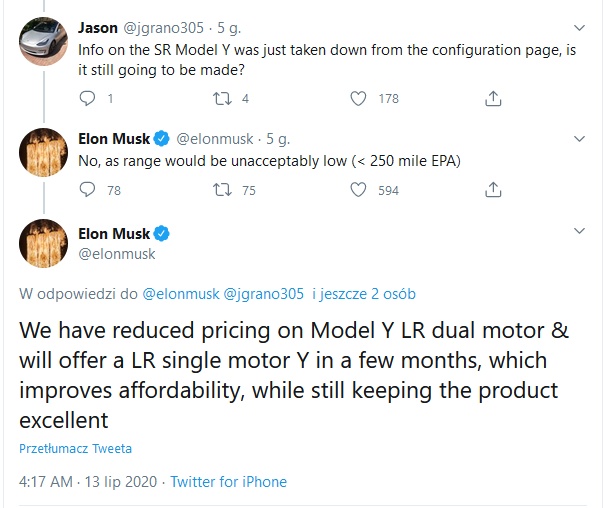This screenshot has width=605, height=508.
Task: Open Jason's profile picture
Action: click(x=43, y=41)
